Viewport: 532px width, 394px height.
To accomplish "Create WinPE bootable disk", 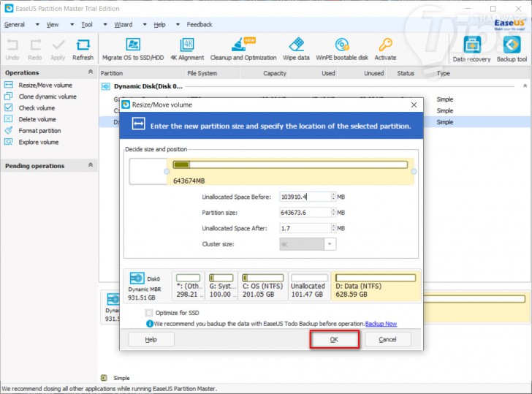I will click(x=342, y=50).
